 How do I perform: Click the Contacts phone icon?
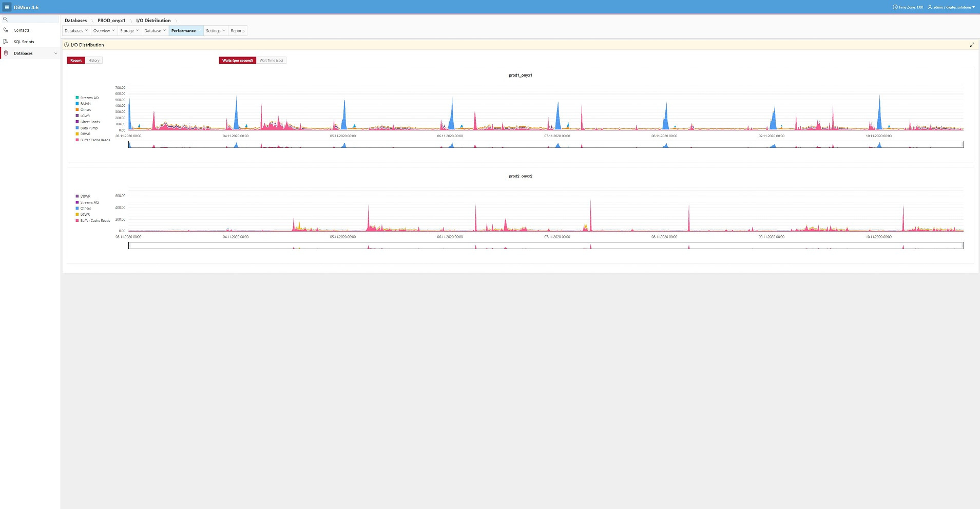click(6, 30)
